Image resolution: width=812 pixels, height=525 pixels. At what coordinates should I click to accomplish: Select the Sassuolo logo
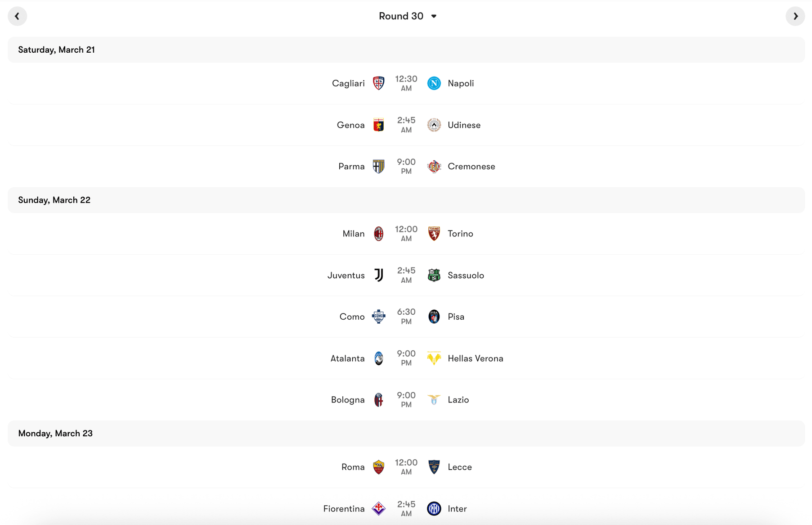pos(433,275)
